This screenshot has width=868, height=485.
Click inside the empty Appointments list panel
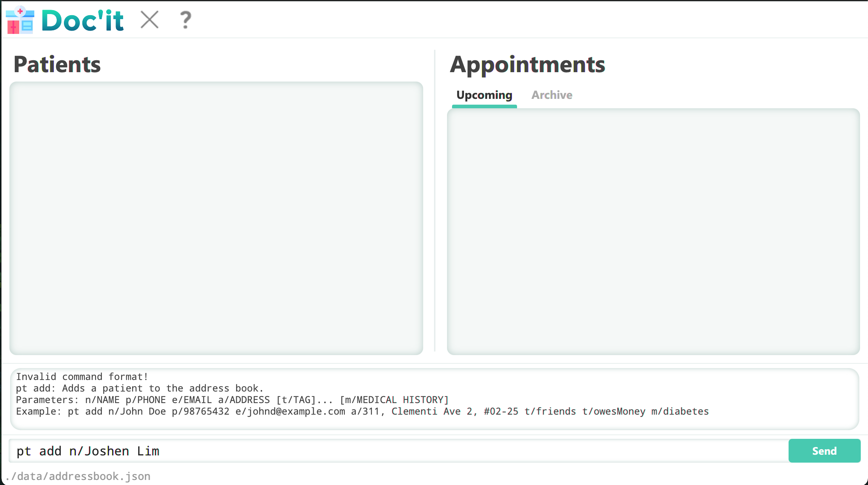[x=653, y=231]
